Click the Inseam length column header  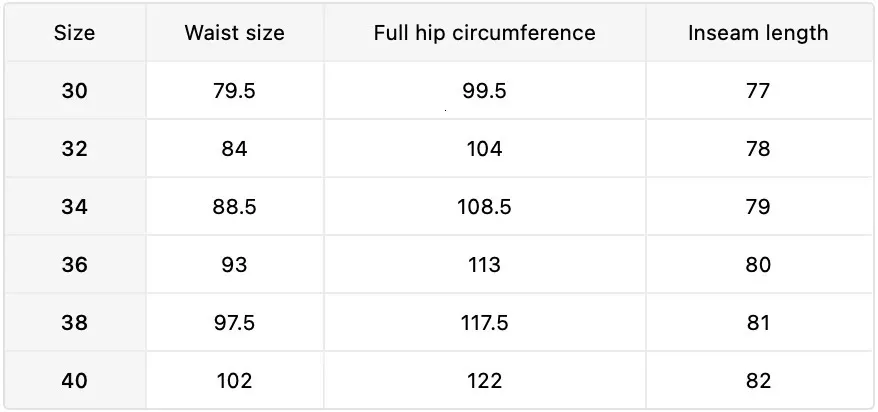pos(758,33)
